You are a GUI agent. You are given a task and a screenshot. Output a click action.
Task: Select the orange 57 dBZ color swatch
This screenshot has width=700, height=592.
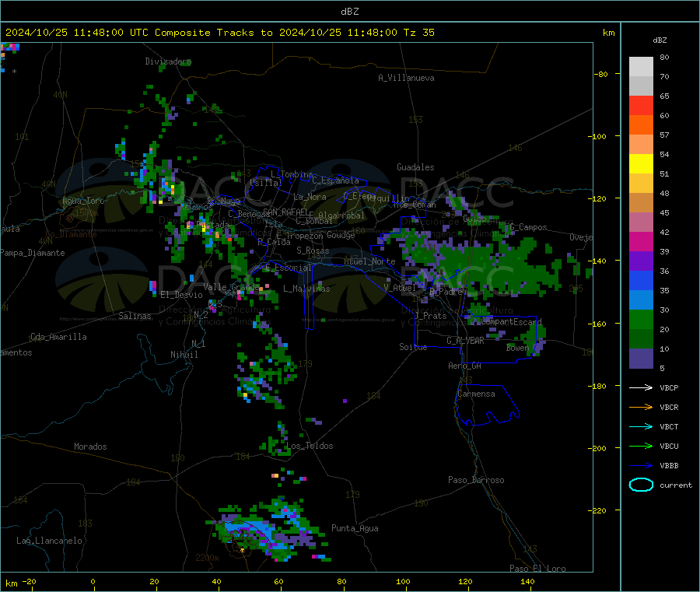coord(641,125)
